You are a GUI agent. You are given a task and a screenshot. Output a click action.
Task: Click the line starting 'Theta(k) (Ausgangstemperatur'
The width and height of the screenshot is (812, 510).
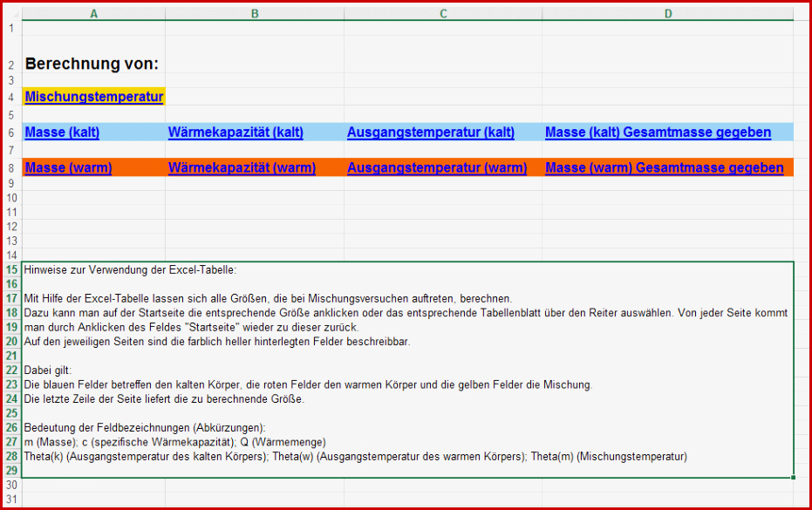[x=355, y=457]
